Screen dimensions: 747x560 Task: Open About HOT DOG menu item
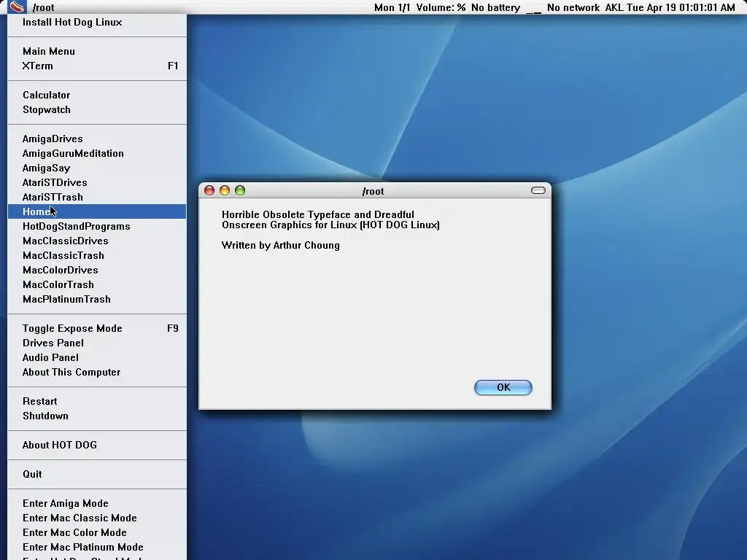tap(97, 446)
